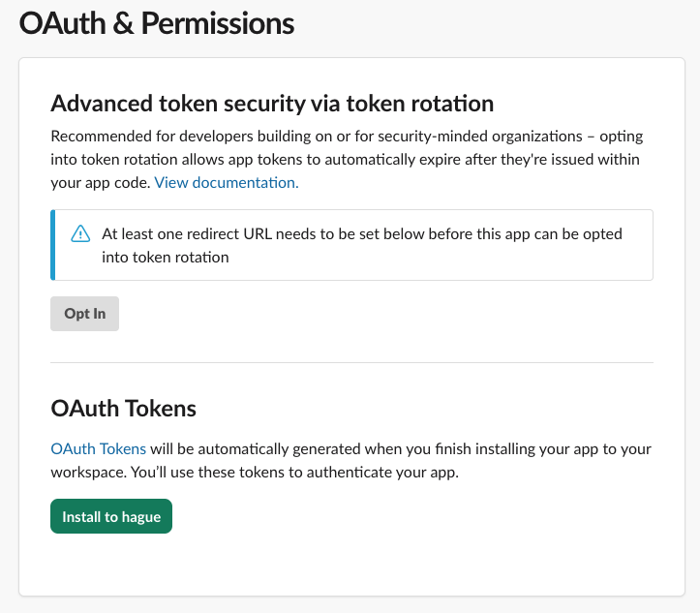Click the text 'will be automatically generated'
The width and height of the screenshot is (700, 613).
click(x=255, y=449)
